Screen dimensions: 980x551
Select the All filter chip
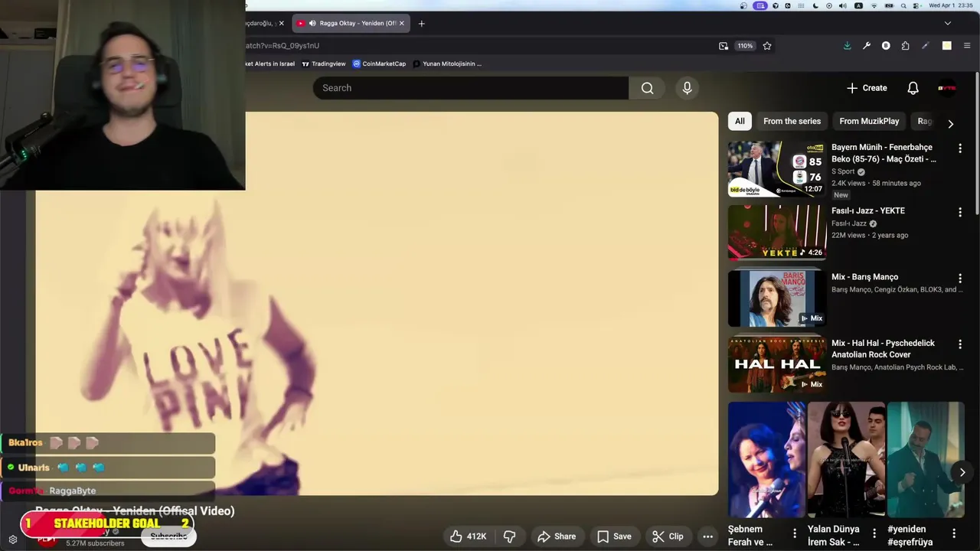(x=740, y=121)
